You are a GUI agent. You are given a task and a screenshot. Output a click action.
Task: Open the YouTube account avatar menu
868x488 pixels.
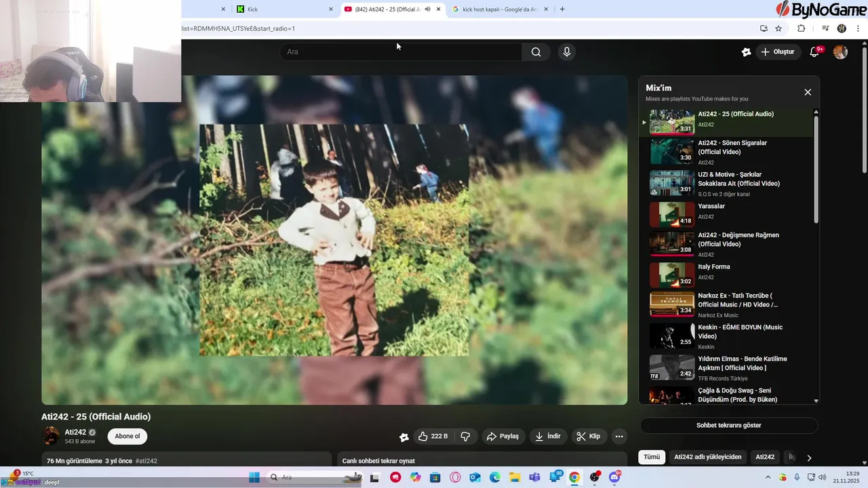(x=840, y=52)
